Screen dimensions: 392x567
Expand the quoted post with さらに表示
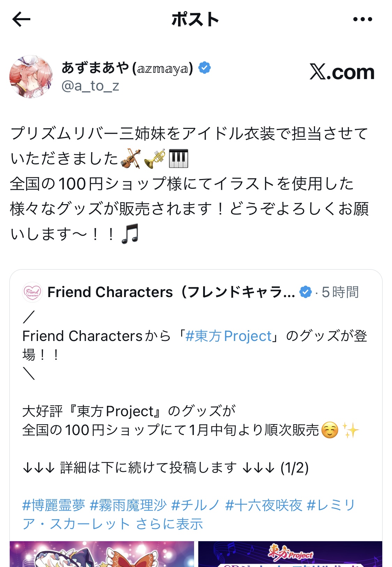(169, 524)
